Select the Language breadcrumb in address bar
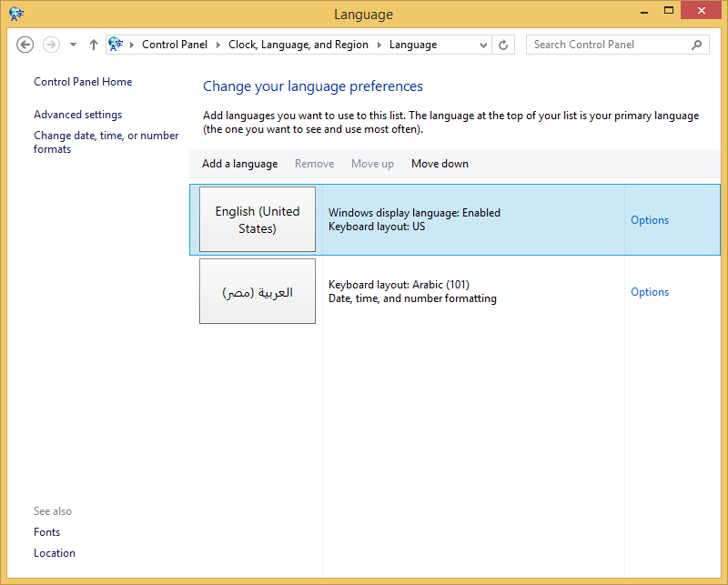This screenshot has width=728, height=585. 413,45
